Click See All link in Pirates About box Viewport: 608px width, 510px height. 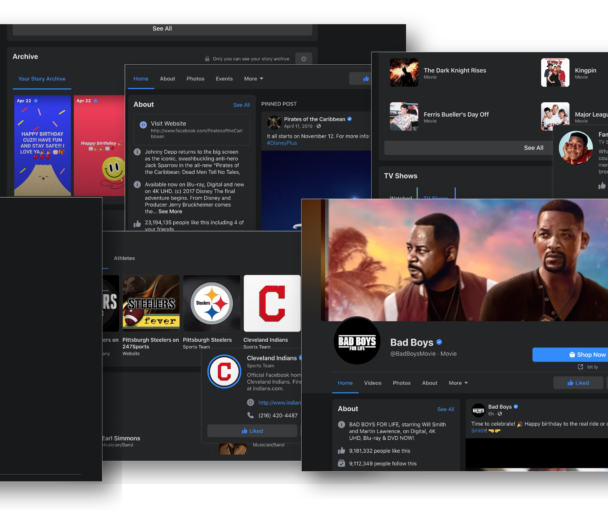click(x=242, y=105)
